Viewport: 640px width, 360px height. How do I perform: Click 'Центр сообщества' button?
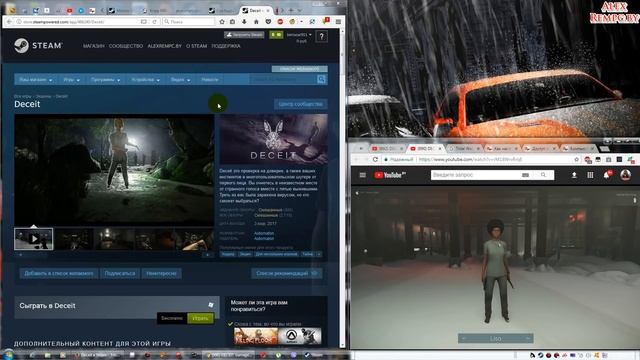[300, 104]
